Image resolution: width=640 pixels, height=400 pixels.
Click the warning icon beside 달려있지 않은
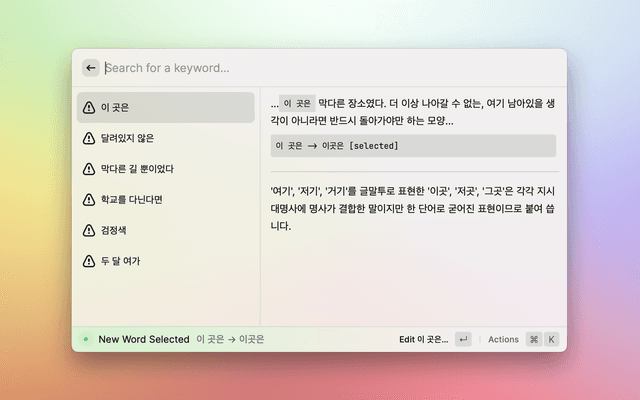coord(89,138)
